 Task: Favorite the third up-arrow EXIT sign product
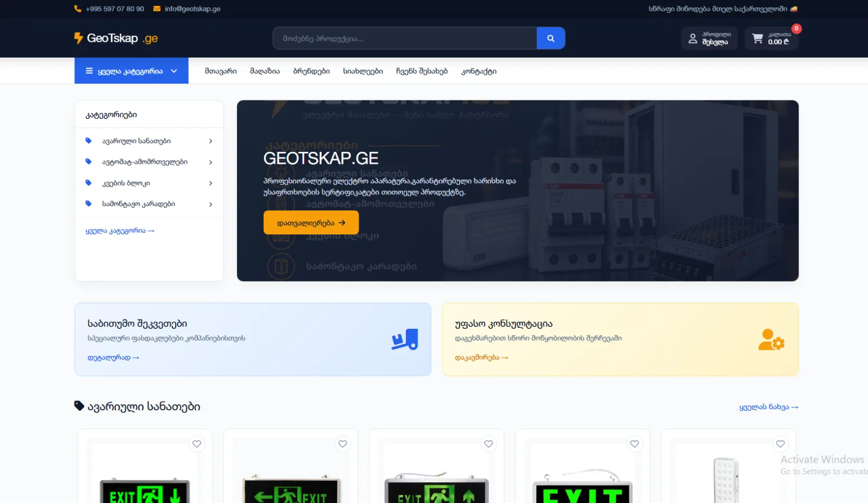pos(489,444)
